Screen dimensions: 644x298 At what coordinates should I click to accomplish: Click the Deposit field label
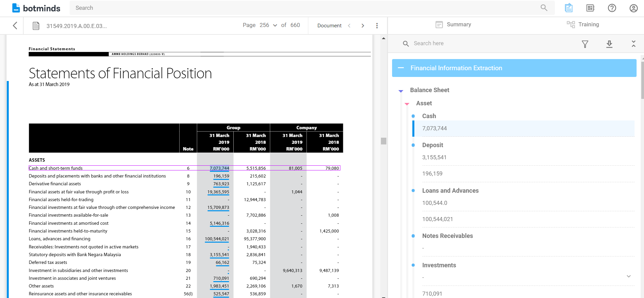click(x=433, y=145)
